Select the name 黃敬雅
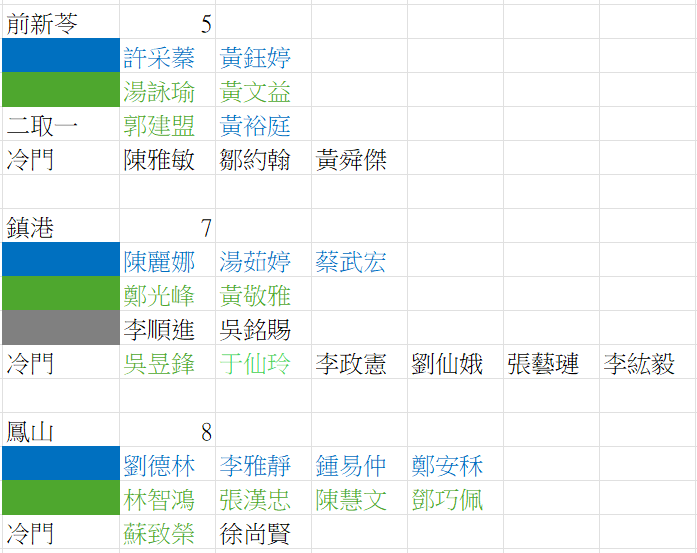 tap(255, 296)
